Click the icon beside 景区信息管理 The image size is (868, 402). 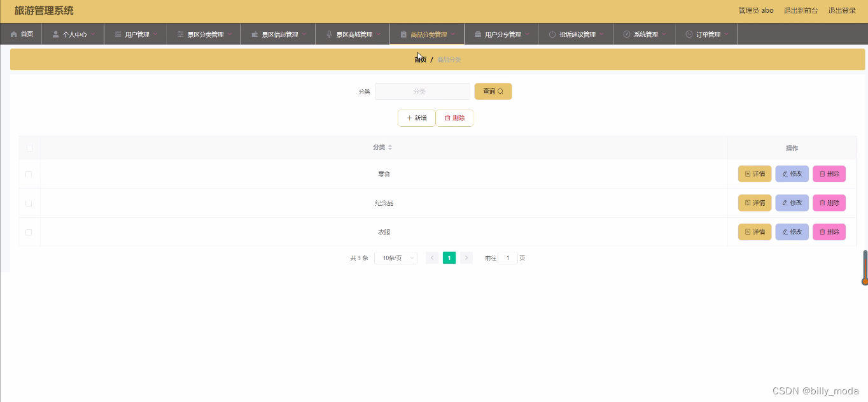pyautogui.click(x=255, y=34)
